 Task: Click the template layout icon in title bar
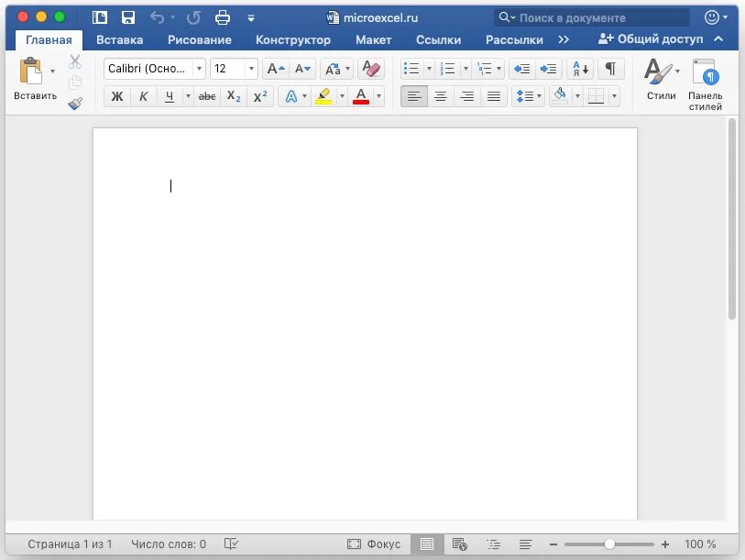click(99, 17)
